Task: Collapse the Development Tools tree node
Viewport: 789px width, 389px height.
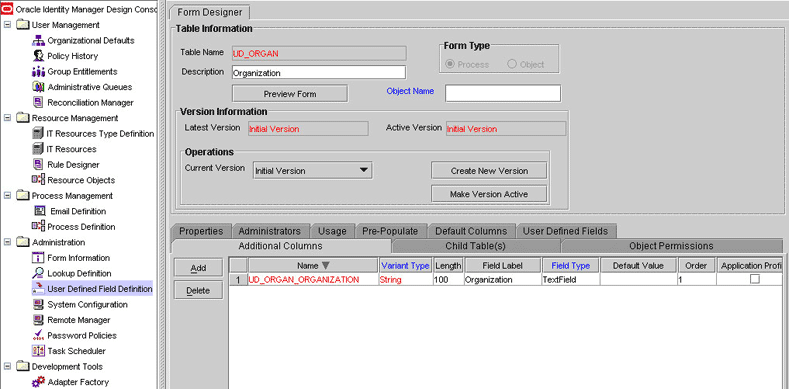Action: pyautogui.click(x=7, y=366)
